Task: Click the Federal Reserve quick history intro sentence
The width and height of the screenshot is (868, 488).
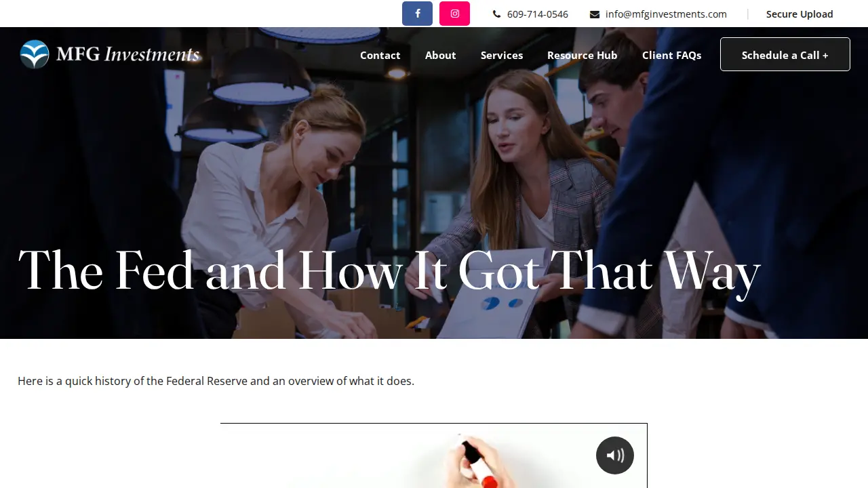Action: [x=216, y=381]
